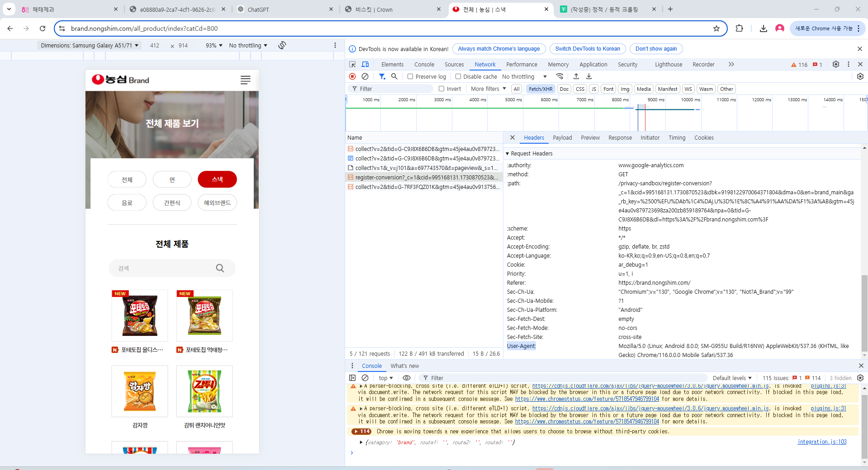Viewport: 868px width, 470px height.
Task: Tick the Invert filter checkbox
Action: point(441,89)
